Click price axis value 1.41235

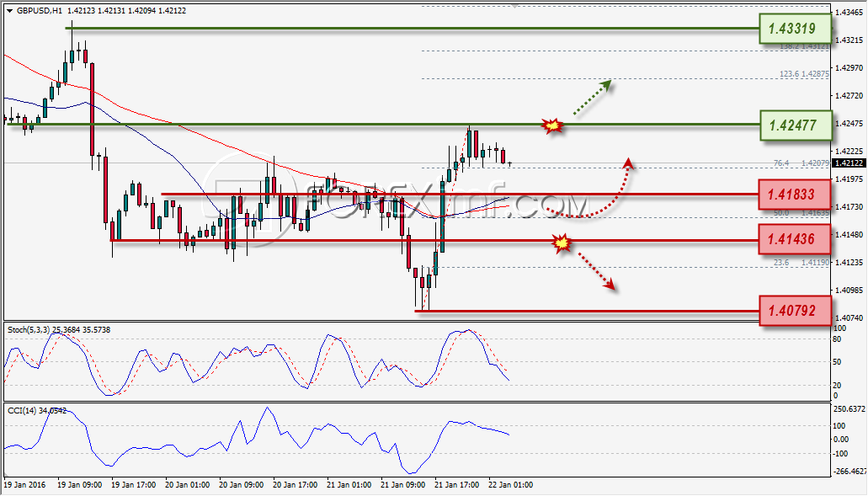[x=849, y=262]
